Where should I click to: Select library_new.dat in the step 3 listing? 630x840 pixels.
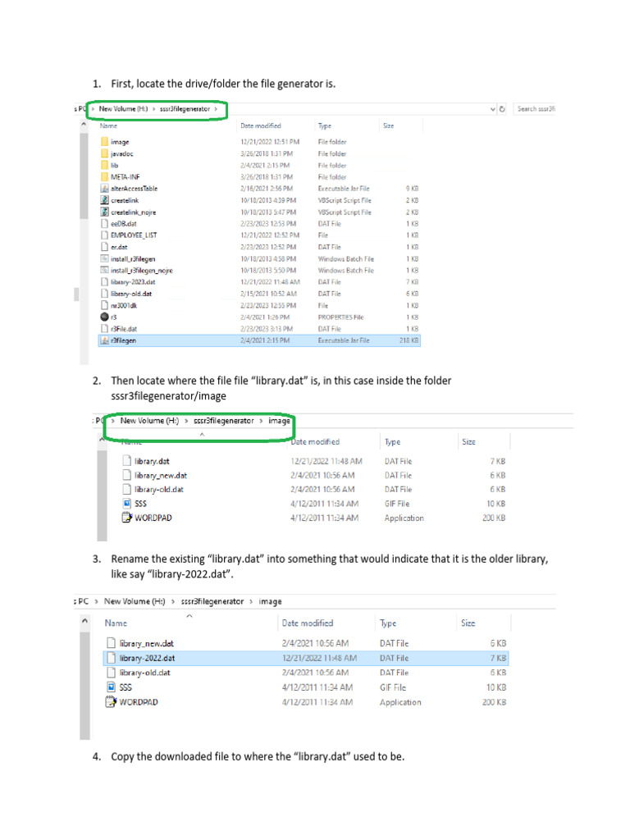pos(146,643)
